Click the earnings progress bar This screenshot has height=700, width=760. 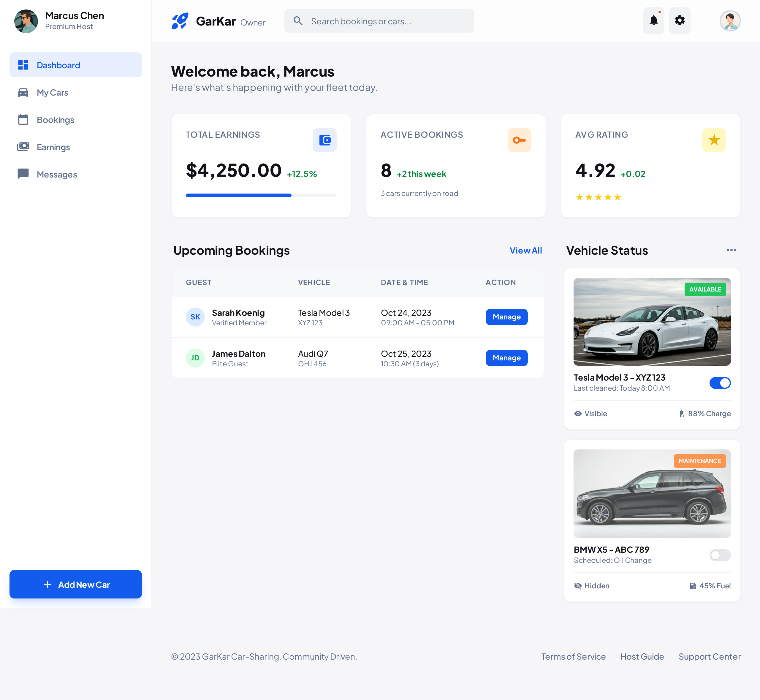tap(261, 195)
